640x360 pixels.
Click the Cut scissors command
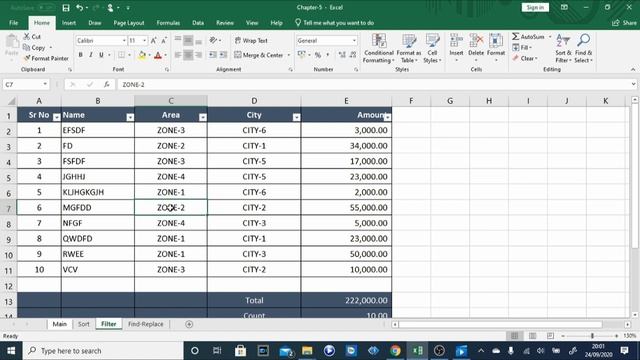pos(32,36)
